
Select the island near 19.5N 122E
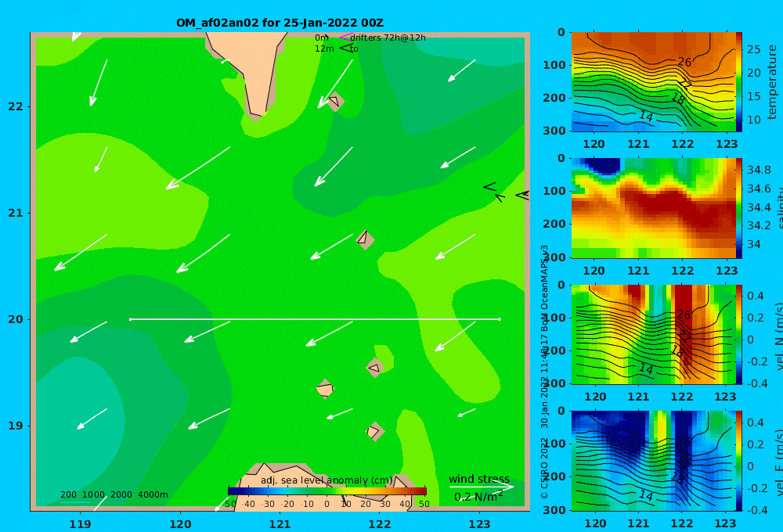click(x=375, y=368)
